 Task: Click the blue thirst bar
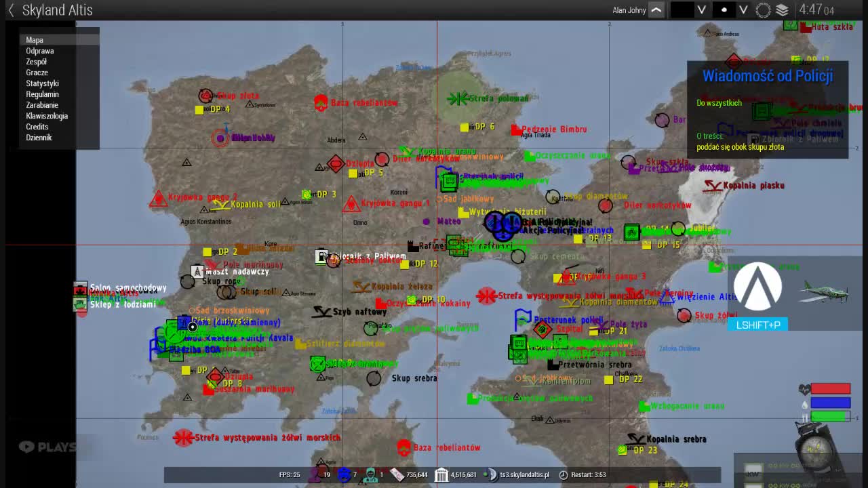(x=831, y=403)
